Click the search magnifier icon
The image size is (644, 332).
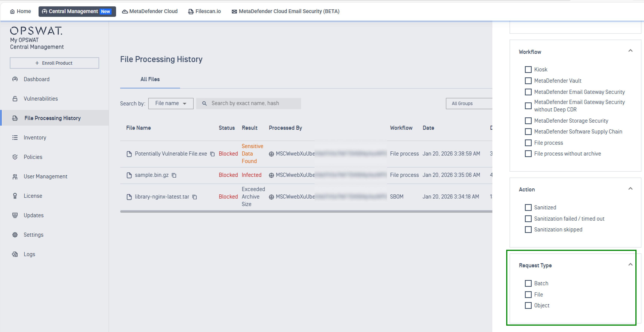204,103
